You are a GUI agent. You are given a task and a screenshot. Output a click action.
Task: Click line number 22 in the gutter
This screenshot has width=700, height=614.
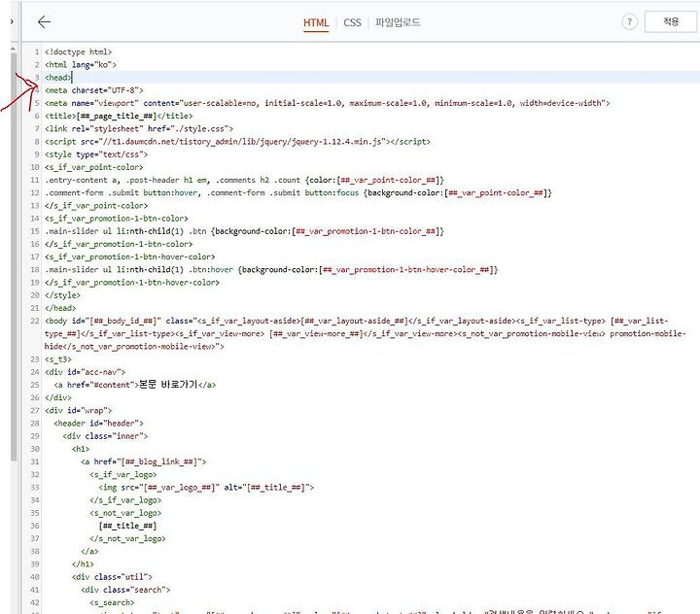35,322
